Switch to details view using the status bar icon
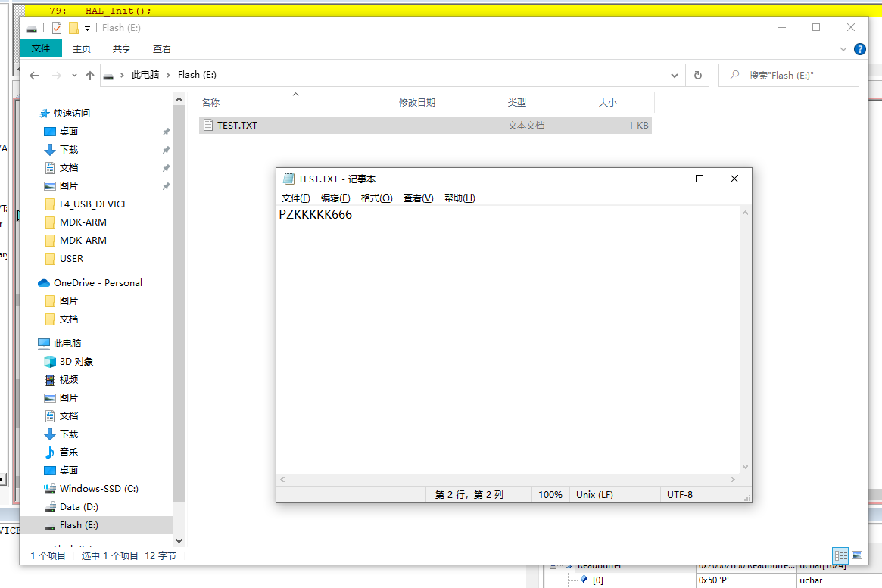This screenshot has width=882, height=588. (841, 555)
